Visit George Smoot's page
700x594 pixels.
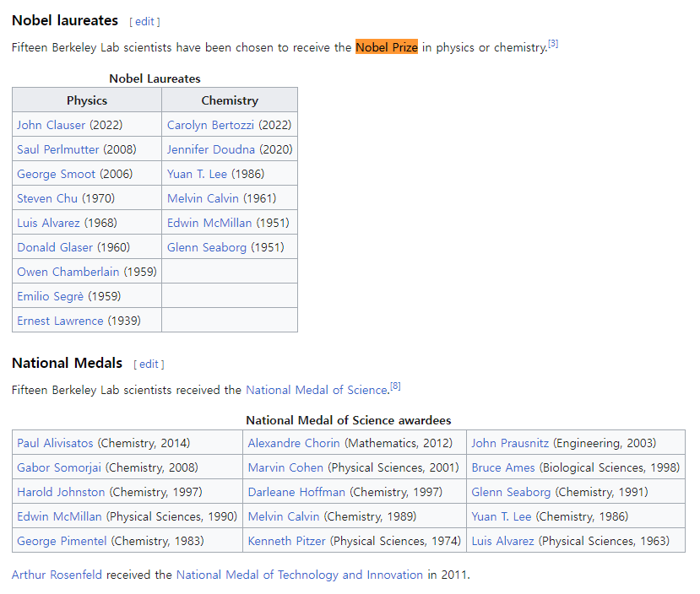coord(57,174)
